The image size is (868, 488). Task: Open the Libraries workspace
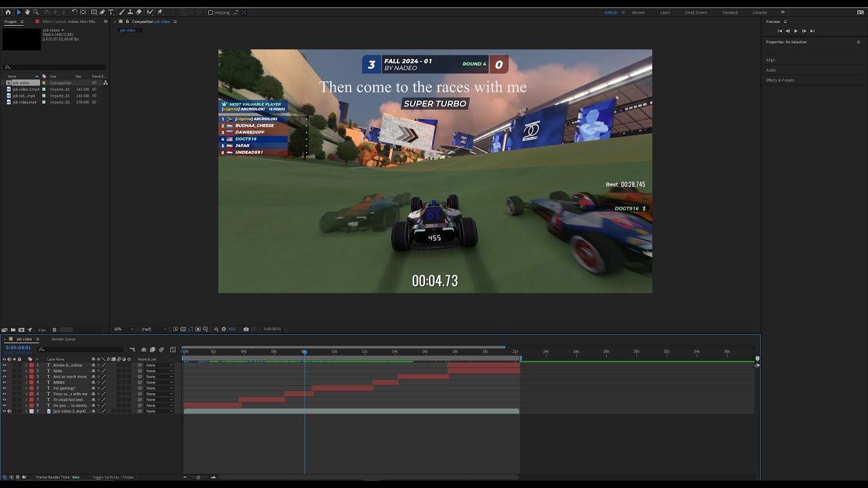(x=759, y=12)
